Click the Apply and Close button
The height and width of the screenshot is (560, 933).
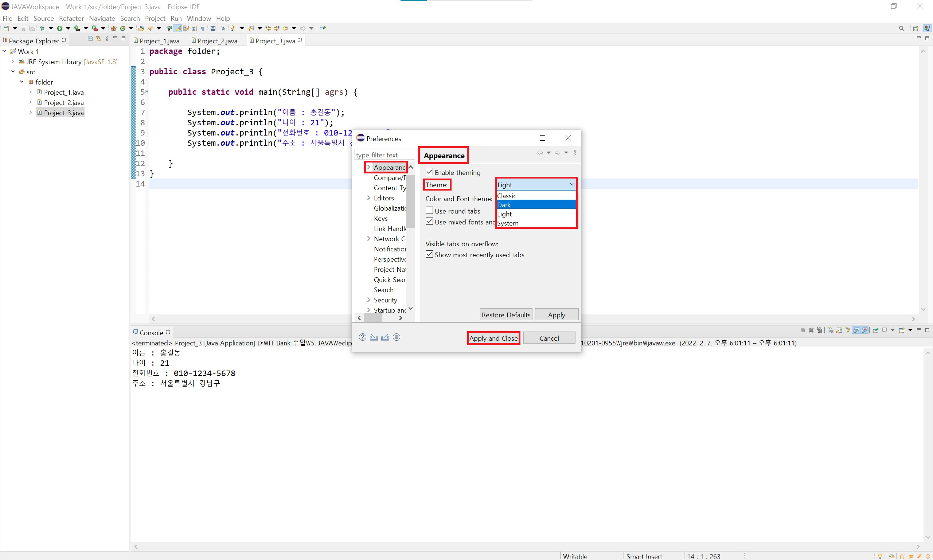tap(493, 338)
